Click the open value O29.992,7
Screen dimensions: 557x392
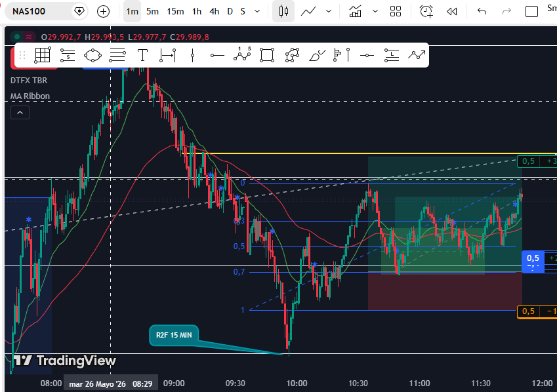(61, 37)
